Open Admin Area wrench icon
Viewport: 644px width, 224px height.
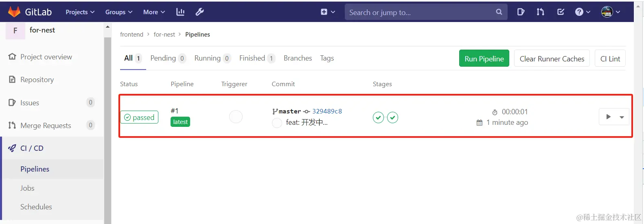point(199,12)
